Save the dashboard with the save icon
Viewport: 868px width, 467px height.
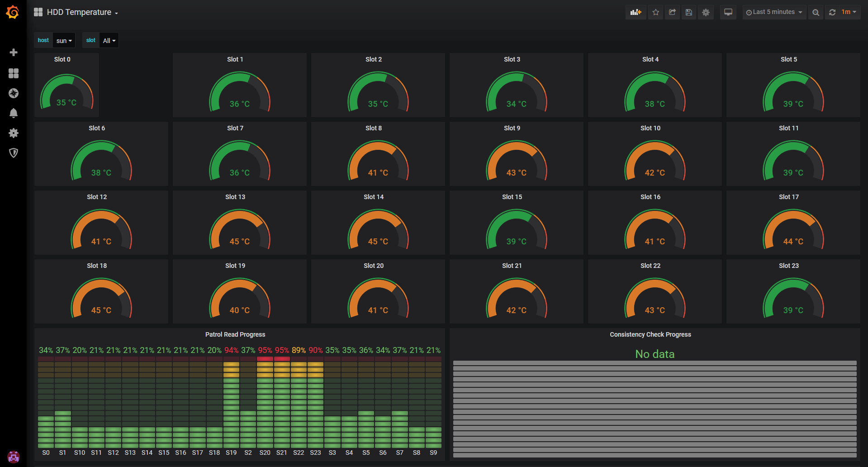[x=688, y=12]
